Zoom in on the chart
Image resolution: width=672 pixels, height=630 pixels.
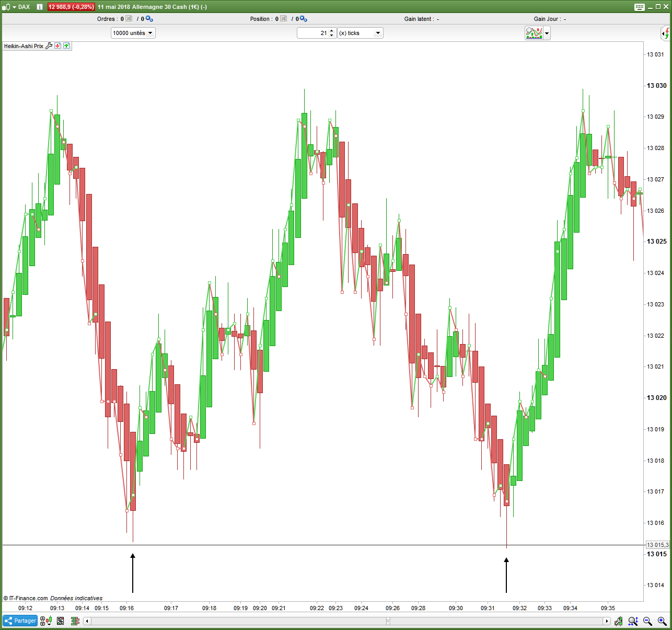(662, 621)
